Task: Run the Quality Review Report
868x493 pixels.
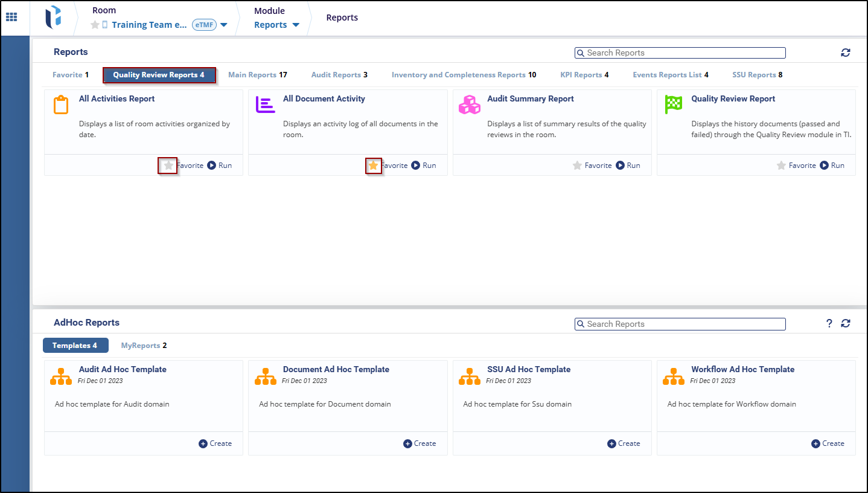Action: [x=832, y=166]
